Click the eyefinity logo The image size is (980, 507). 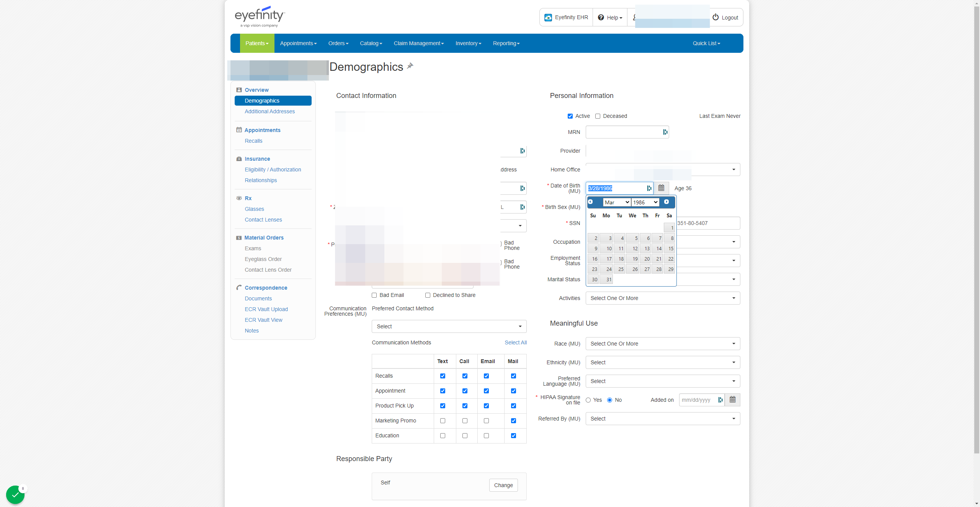pyautogui.click(x=260, y=16)
